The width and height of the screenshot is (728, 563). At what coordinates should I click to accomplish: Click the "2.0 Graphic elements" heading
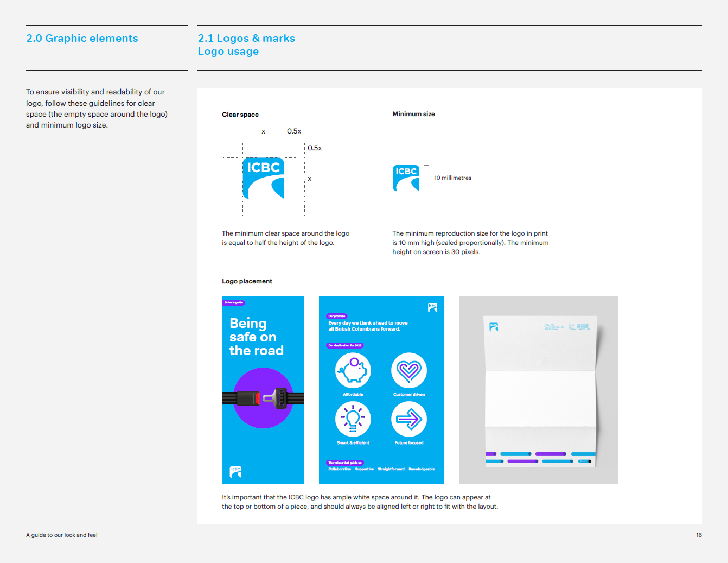82,39
